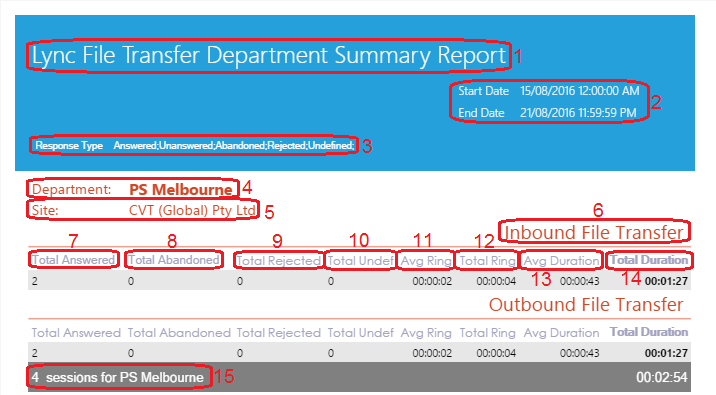Screen dimensions: 716x395
Task: Select Inbound Total Ring value 00:00:04
Action: [x=496, y=281]
